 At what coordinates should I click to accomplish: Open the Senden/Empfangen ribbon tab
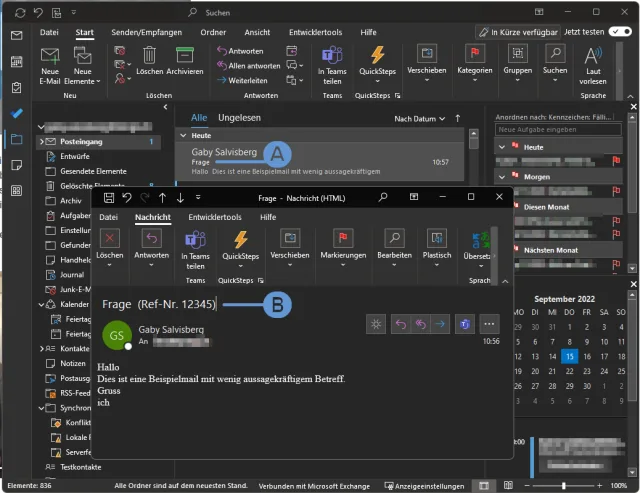[x=146, y=32]
